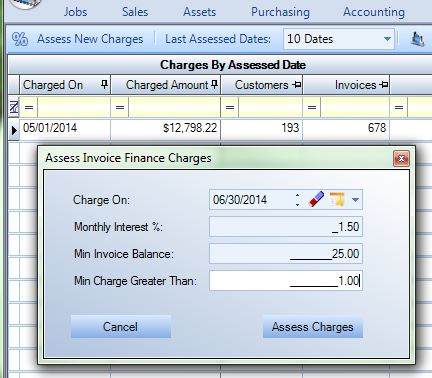Sort by the Charged Amount column header
This screenshot has width=432, height=378.
[x=167, y=85]
